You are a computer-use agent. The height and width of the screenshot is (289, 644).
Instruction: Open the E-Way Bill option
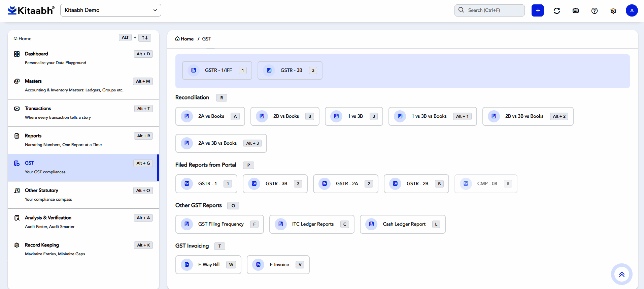(x=208, y=265)
